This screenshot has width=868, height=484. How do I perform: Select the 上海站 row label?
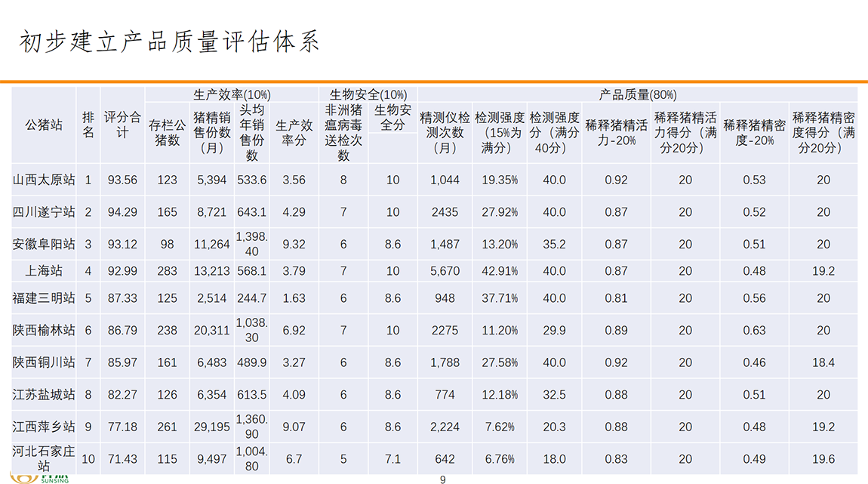point(44,271)
